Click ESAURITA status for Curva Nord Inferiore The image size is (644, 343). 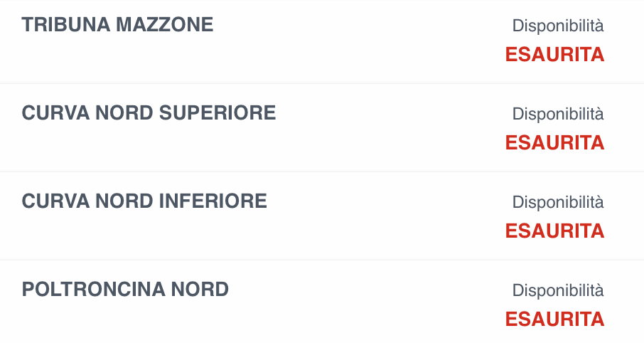point(554,231)
